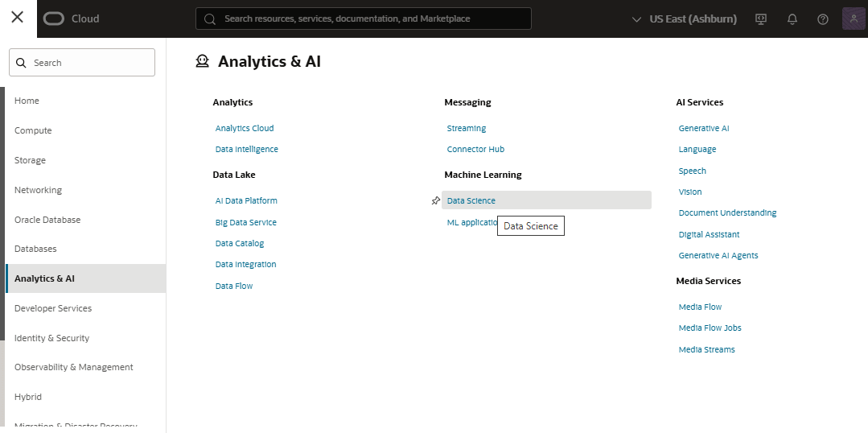
Task: Open the Data Intelligence link
Action: point(246,149)
